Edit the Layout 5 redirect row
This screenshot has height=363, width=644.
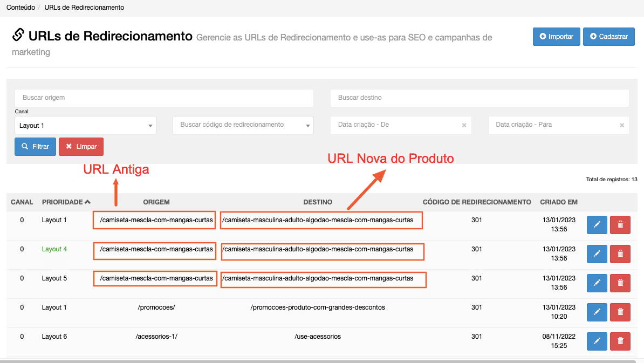click(597, 283)
